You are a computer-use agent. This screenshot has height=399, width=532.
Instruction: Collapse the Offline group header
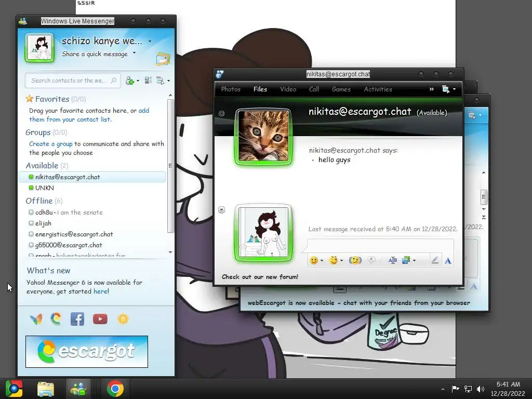[44, 201]
